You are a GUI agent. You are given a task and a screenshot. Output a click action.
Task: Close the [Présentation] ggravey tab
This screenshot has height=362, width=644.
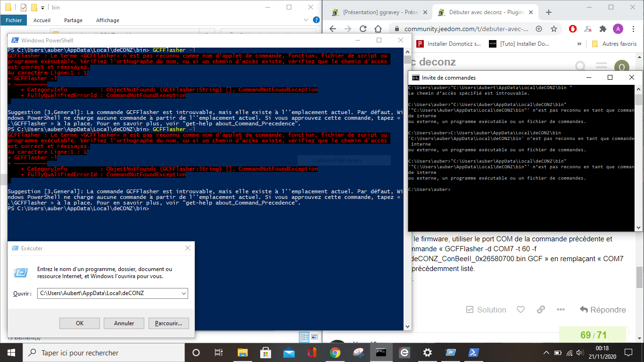tap(424, 12)
